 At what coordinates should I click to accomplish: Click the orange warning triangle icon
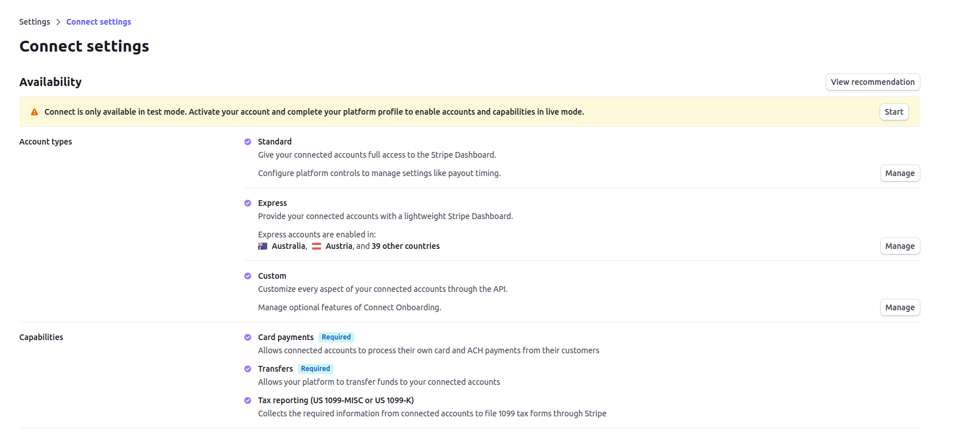coord(34,112)
